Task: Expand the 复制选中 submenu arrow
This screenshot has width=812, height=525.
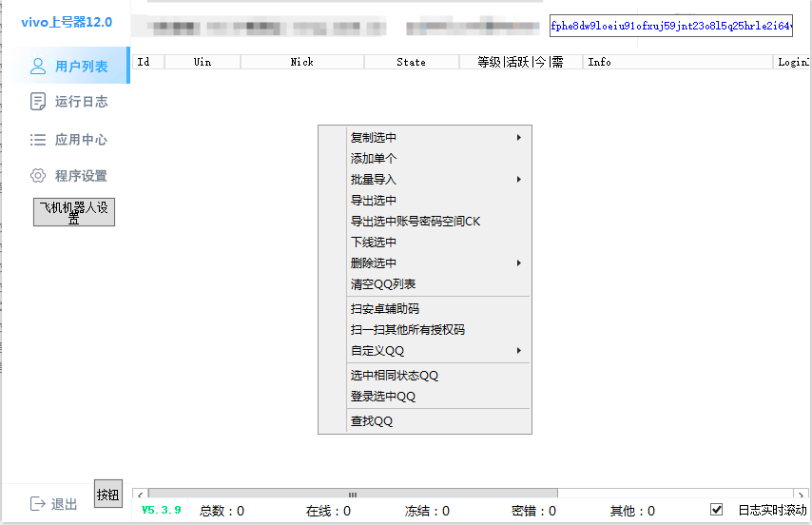Action: 519,138
